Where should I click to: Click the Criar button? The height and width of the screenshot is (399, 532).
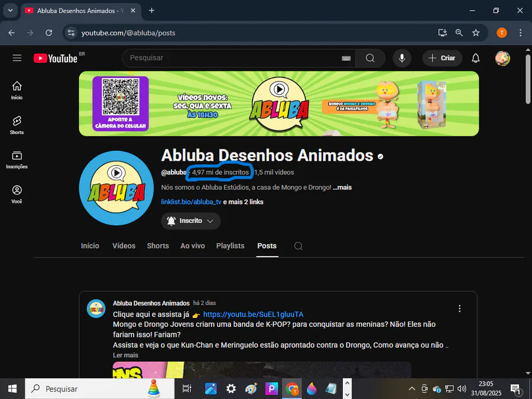click(442, 58)
